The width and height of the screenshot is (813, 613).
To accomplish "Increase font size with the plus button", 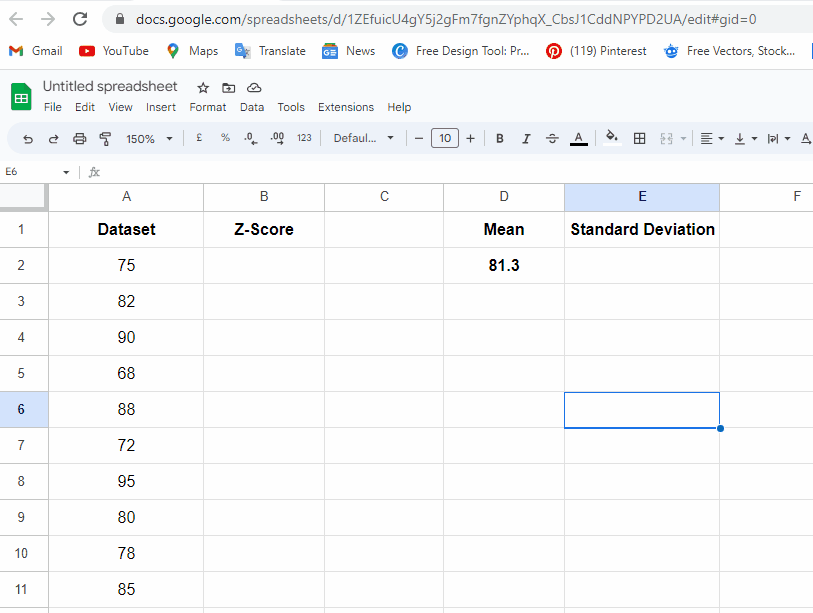I will pyautogui.click(x=470, y=138).
